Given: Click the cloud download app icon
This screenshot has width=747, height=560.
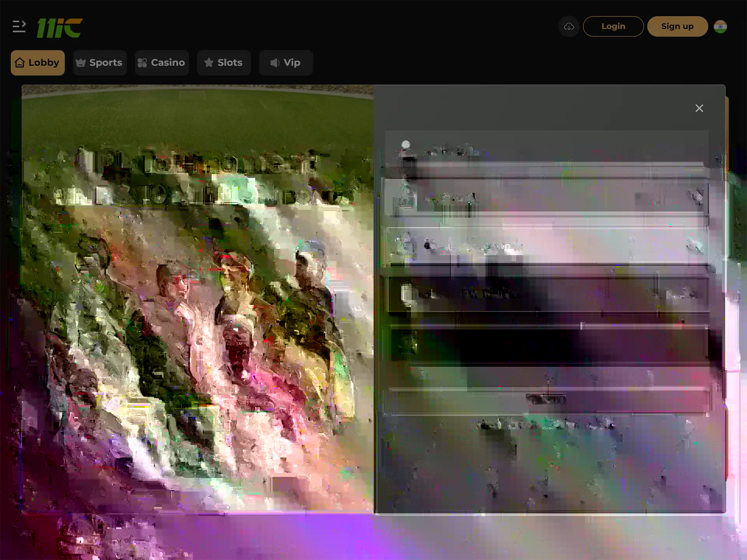Looking at the screenshot, I should click(x=569, y=26).
